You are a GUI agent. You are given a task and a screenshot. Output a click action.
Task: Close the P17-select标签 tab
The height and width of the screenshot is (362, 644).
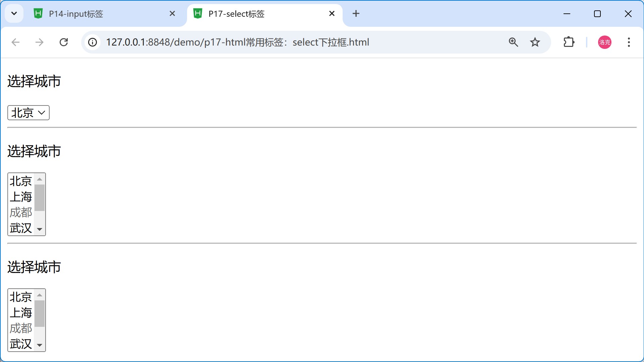coord(332,14)
